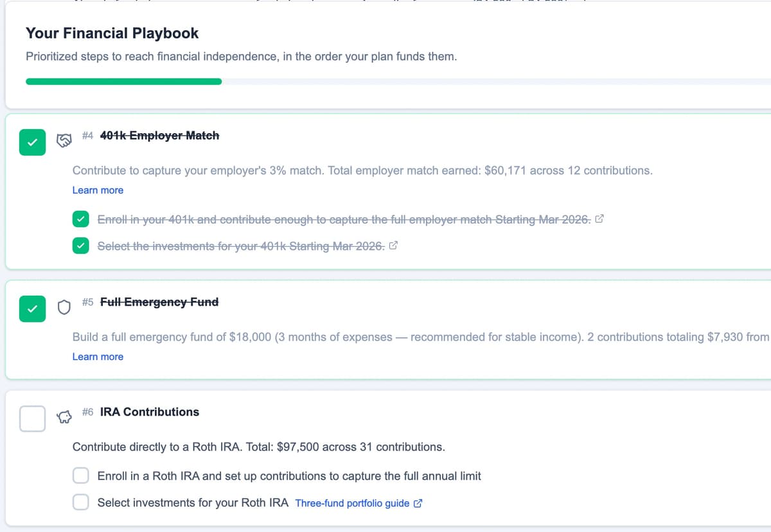Screen dimensions: 771x532
Task: Uncheck the 401k employer match enrollment subtask
Action: point(80,219)
